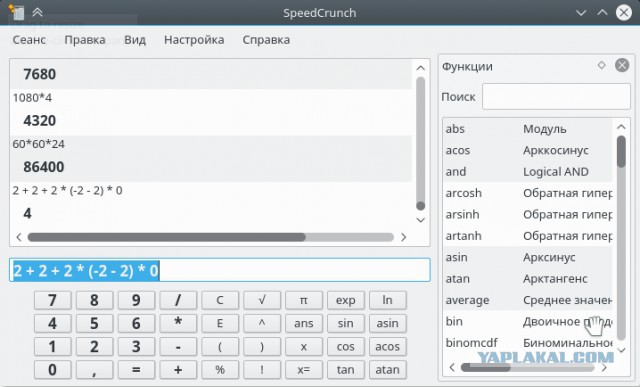Click keypad button 4
This screenshot has width=640, height=387.
point(52,323)
